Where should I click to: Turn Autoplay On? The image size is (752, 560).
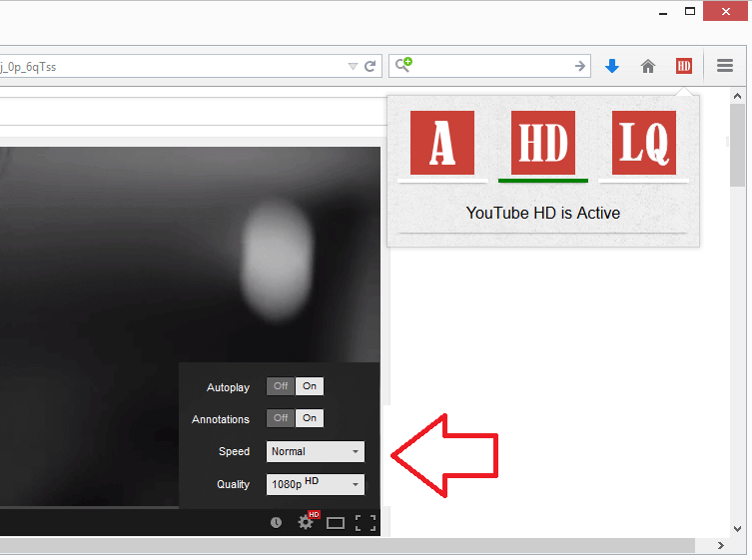[x=310, y=386]
